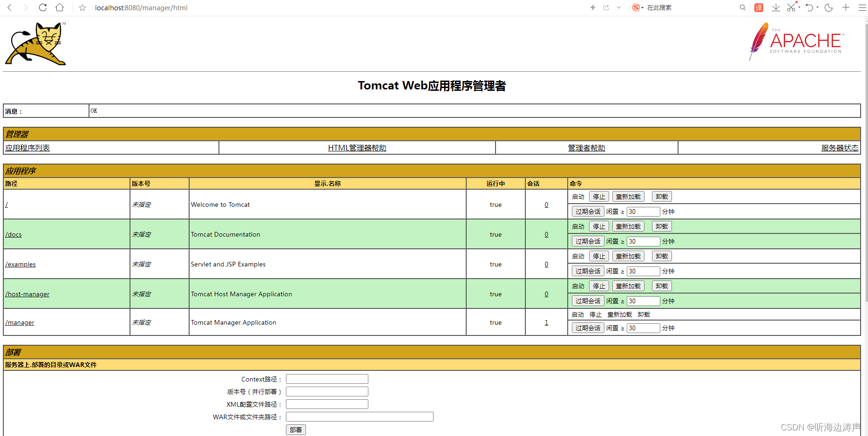
Task: Click the undo closed tab icon
Action: coord(810,7)
